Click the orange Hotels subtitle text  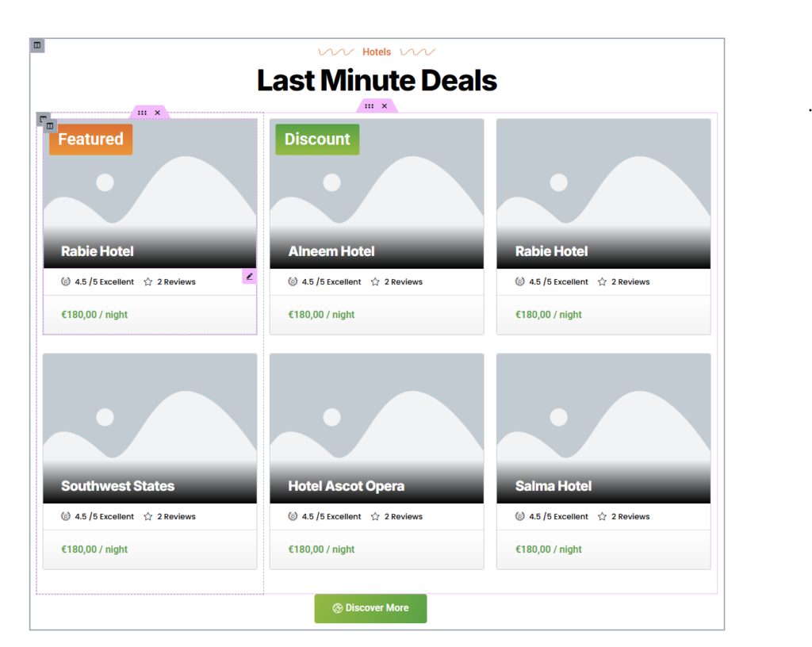coord(377,52)
